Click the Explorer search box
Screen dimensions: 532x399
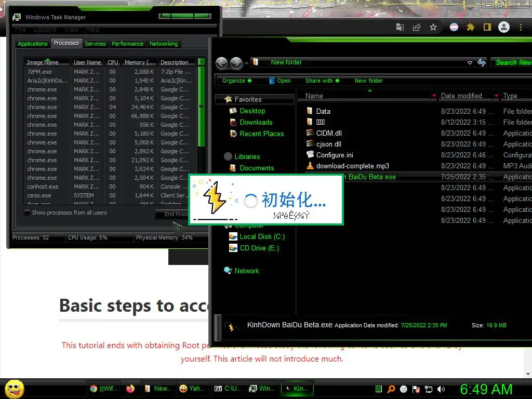coord(512,62)
